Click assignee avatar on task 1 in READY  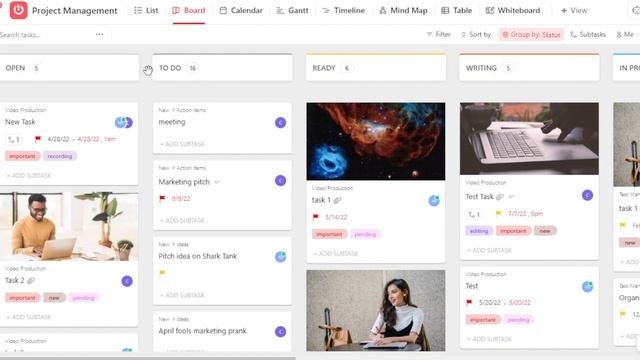coord(434,200)
